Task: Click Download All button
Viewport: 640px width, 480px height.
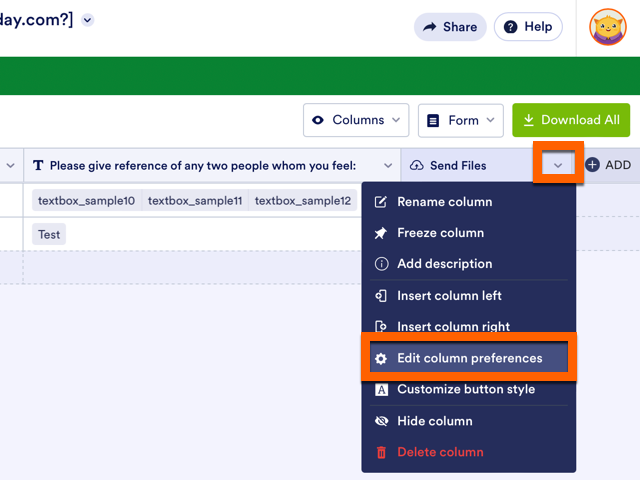Action: pos(571,120)
